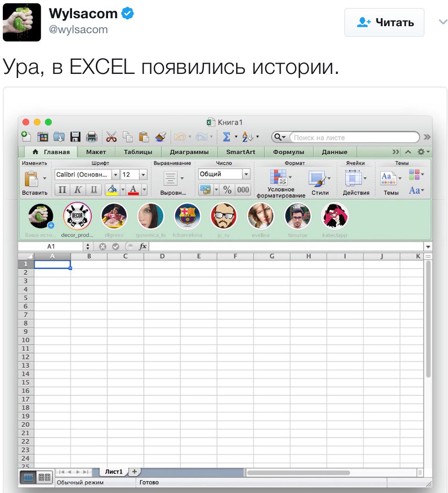
Task: Switch to Таблицы tab
Action: 137,152
